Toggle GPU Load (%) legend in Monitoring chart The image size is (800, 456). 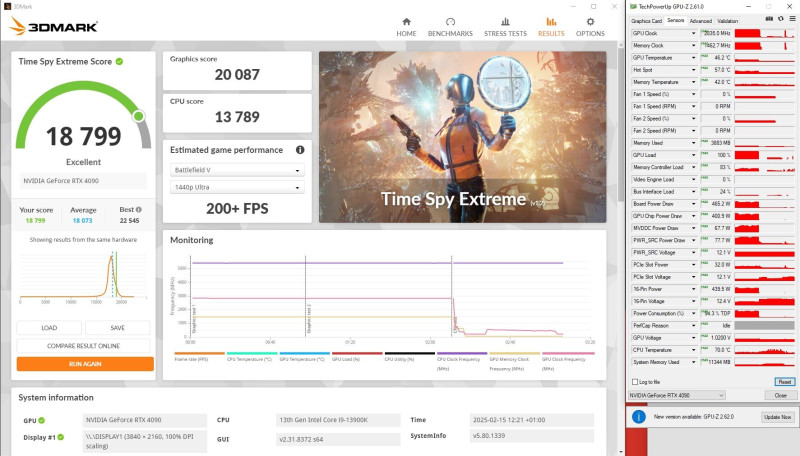tap(357, 356)
